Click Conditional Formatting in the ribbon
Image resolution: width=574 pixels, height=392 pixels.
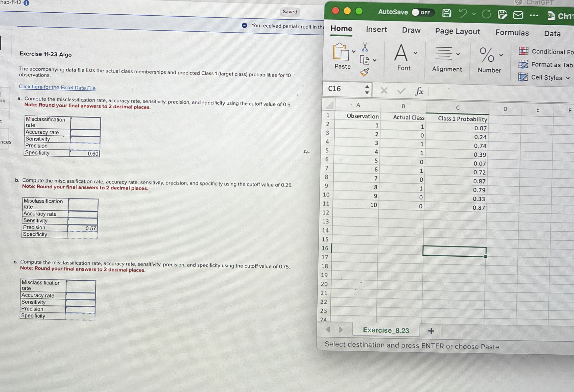[546, 51]
